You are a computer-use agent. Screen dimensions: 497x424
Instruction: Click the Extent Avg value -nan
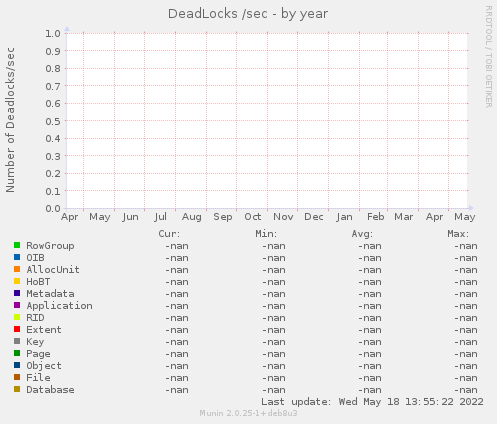[370, 330]
